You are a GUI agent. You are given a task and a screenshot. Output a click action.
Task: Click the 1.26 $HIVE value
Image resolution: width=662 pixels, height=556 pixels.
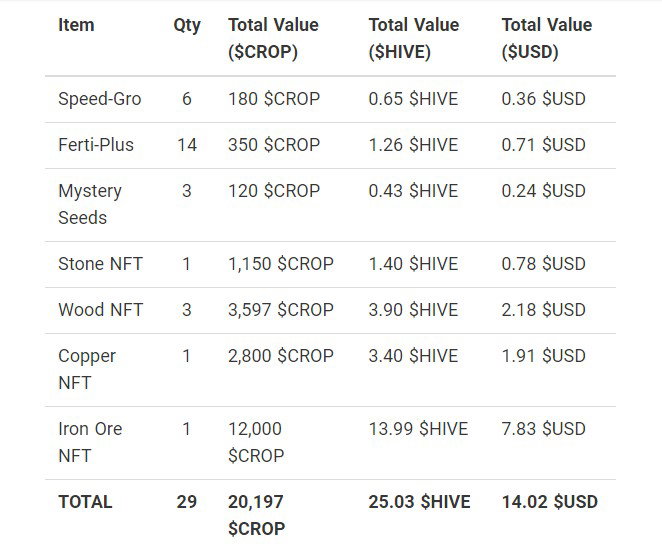(413, 145)
